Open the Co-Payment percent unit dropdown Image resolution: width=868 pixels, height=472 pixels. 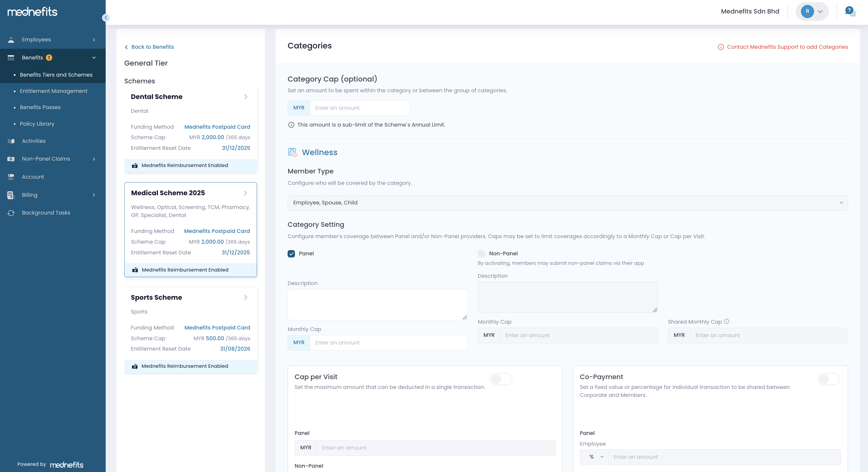(x=594, y=457)
